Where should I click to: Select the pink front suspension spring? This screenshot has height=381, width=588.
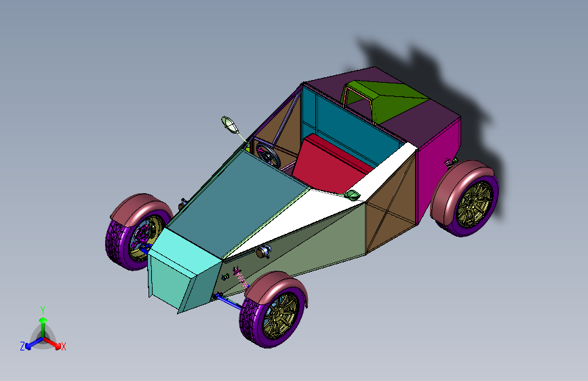pyautogui.click(x=240, y=277)
